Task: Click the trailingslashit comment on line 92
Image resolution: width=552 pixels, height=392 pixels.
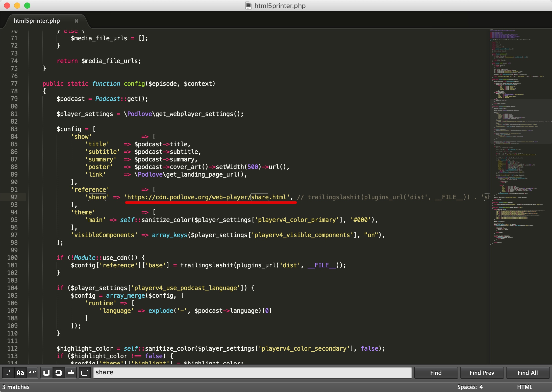Action: point(393,197)
